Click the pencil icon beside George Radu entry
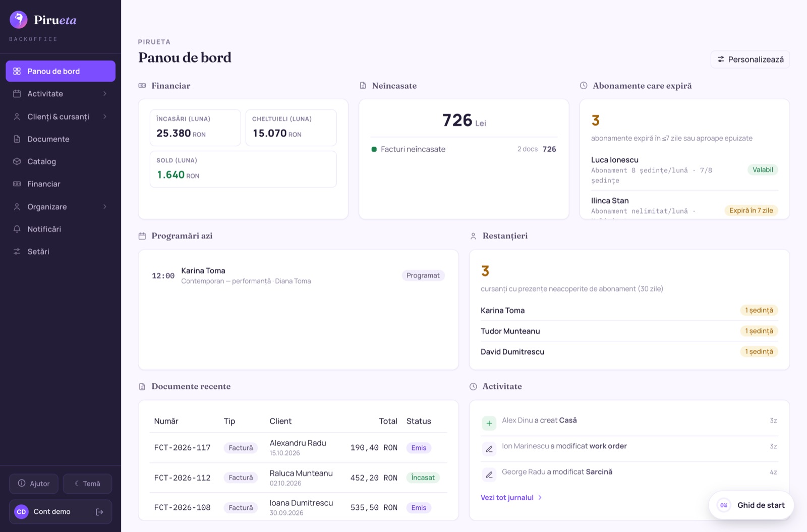The height and width of the screenshot is (532, 807). 489,475
